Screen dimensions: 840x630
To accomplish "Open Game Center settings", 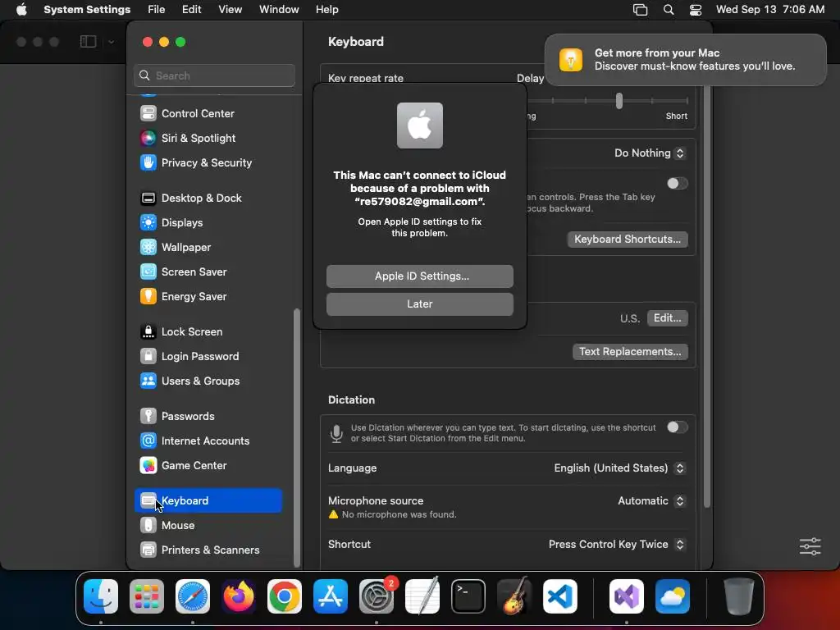I will pos(208,466).
